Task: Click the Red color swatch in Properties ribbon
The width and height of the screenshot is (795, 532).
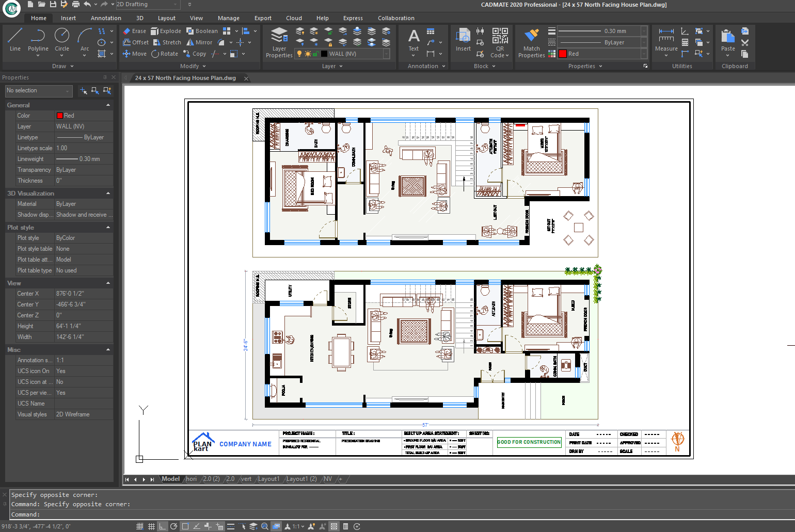Action: point(563,54)
